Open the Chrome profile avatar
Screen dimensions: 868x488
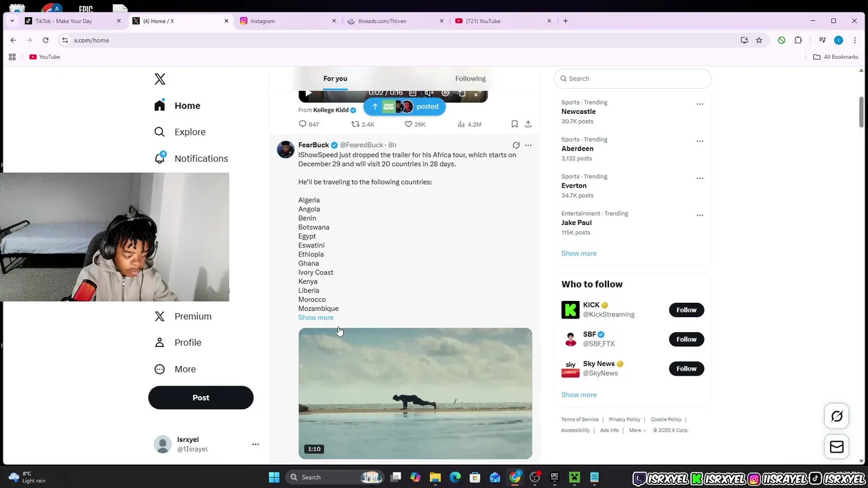pyautogui.click(x=838, y=40)
